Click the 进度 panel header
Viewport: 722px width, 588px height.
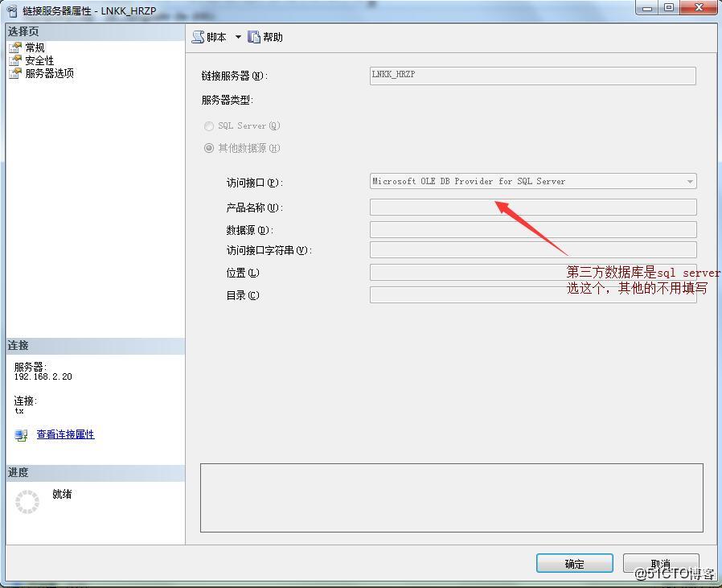click(x=96, y=473)
